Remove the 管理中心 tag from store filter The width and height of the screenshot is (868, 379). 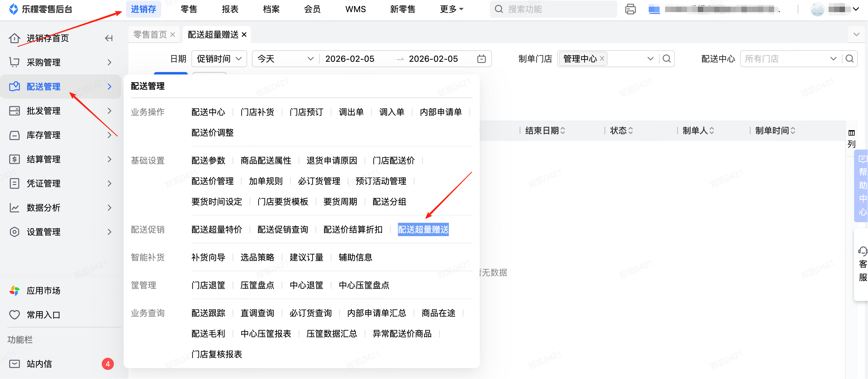602,59
